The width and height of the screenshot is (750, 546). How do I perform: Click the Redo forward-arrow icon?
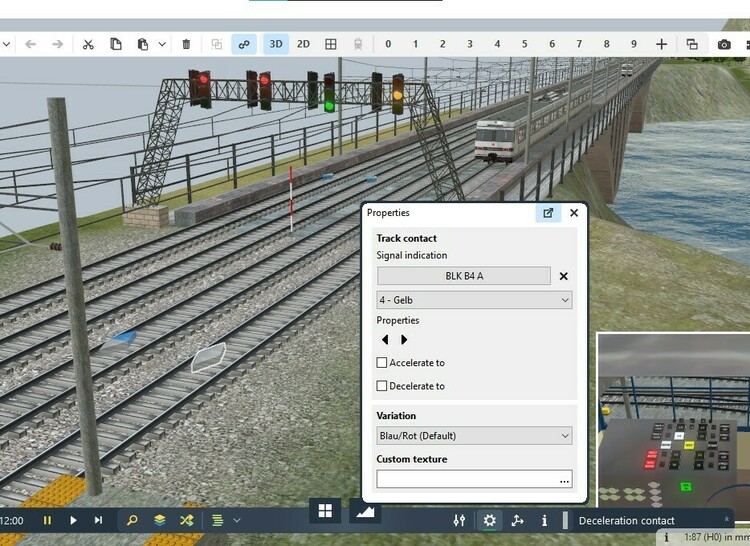click(57, 44)
